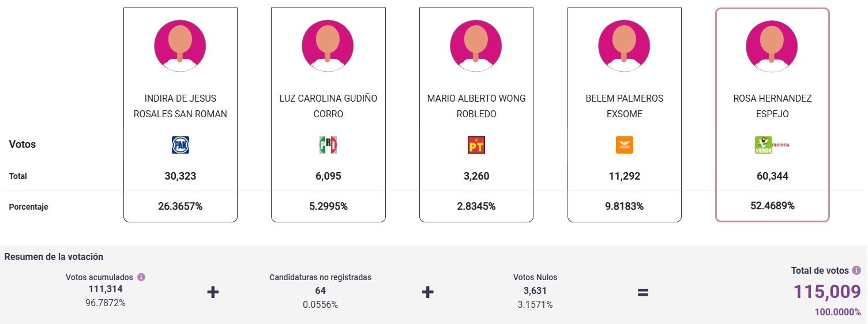Image resolution: width=868 pixels, height=324 pixels.
Task: Click the Votos Nulos count 3,631
Action: pyautogui.click(x=535, y=291)
